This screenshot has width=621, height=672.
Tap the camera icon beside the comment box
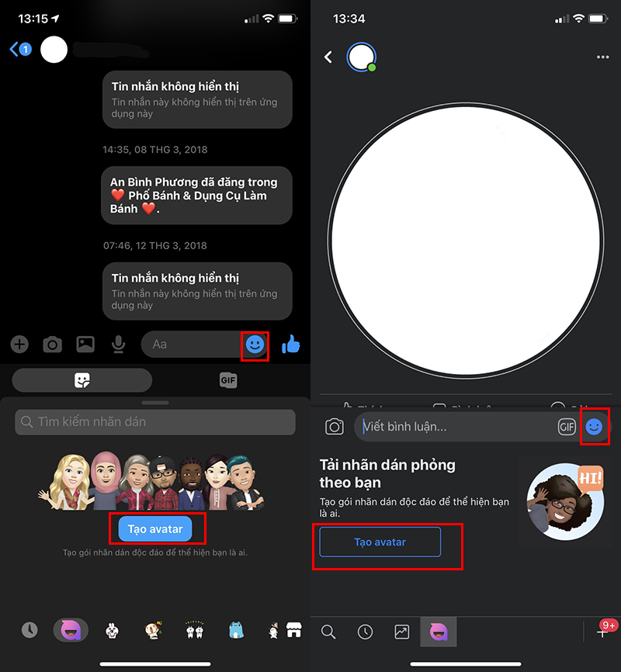(335, 427)
